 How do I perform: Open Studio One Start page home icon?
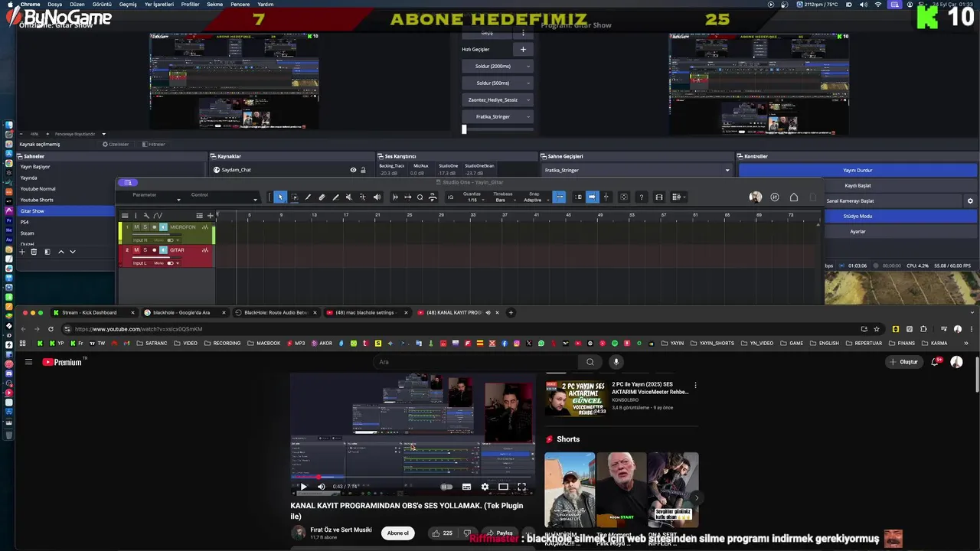point(794,197)
